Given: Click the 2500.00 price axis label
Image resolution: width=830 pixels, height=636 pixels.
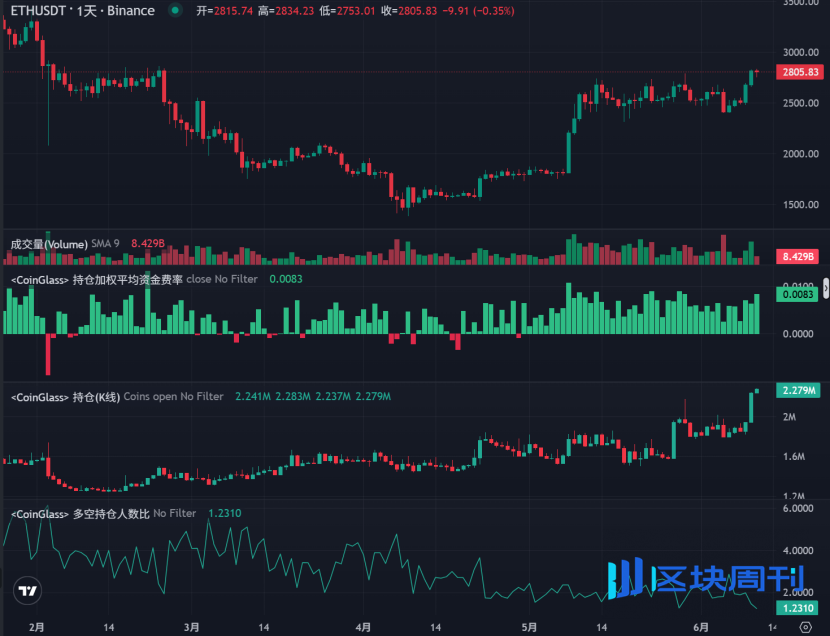Looking at the screenshot, I should (x=801, y=103).
